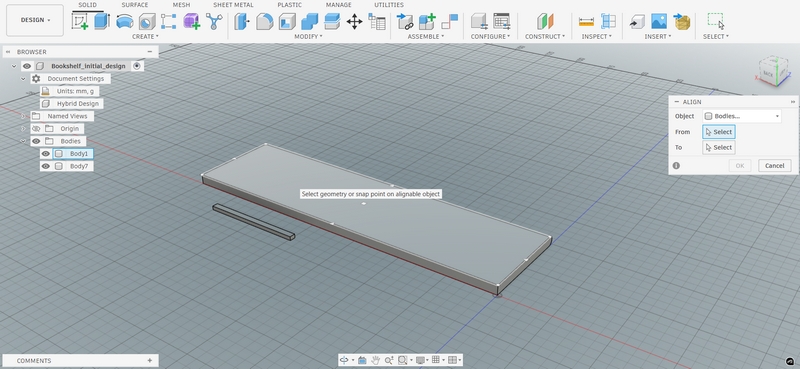
Task: Click the Automated Modeling scissor-like icon
Action: (x=214, y=21)
